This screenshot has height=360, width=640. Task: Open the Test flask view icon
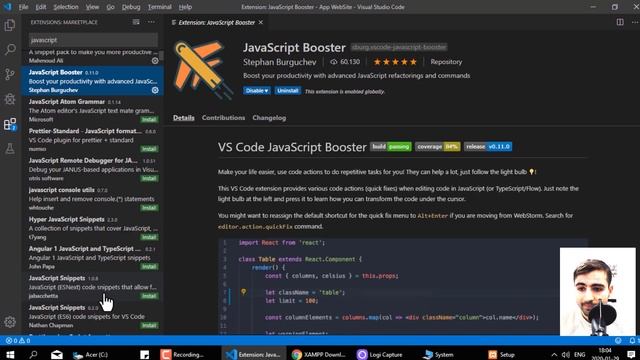pyautogui.click(x=10, y=149)
